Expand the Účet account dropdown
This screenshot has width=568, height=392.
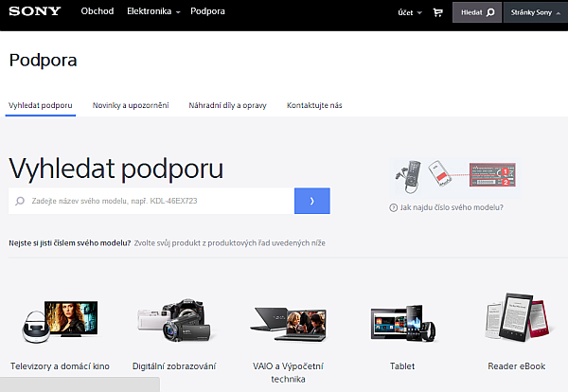(408, 13)
